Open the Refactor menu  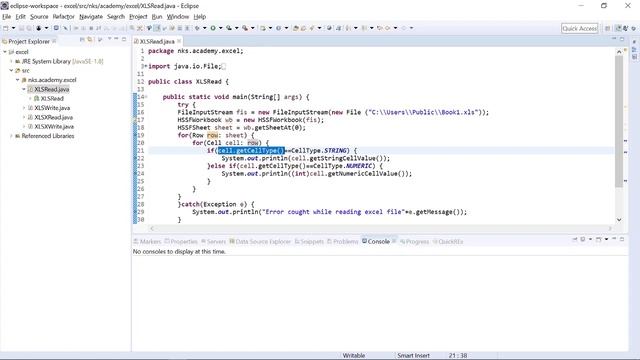[64, 17]
